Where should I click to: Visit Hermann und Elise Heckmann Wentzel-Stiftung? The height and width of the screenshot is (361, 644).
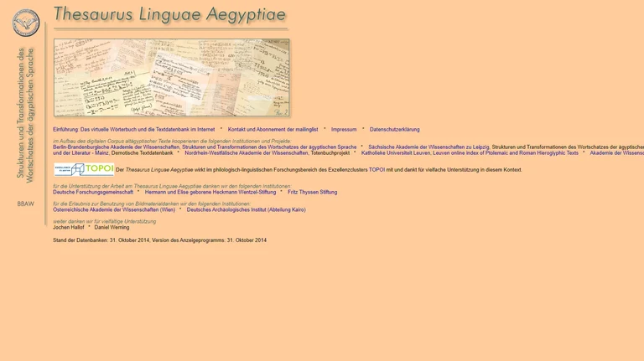pos(210,193)
